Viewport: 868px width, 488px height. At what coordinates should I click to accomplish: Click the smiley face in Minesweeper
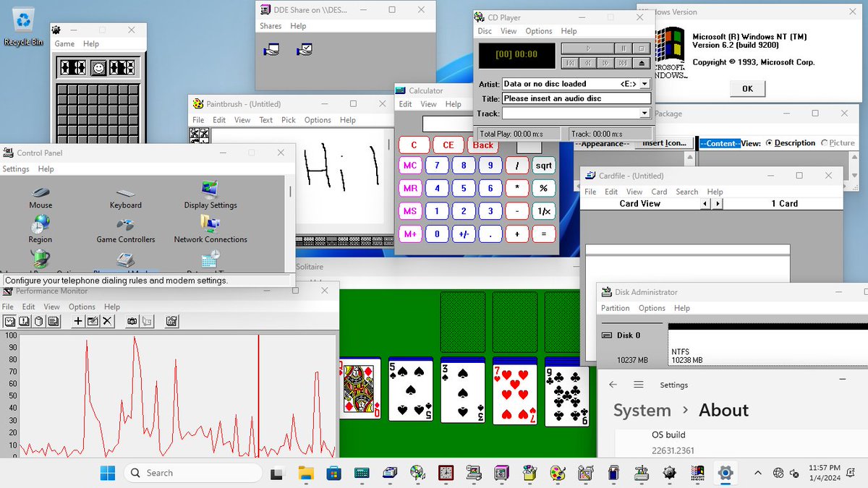coord(98,68)
